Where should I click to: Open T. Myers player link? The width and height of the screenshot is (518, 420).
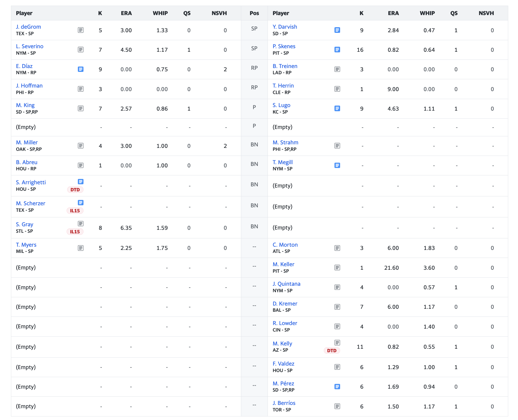click(x=26, y=245)
